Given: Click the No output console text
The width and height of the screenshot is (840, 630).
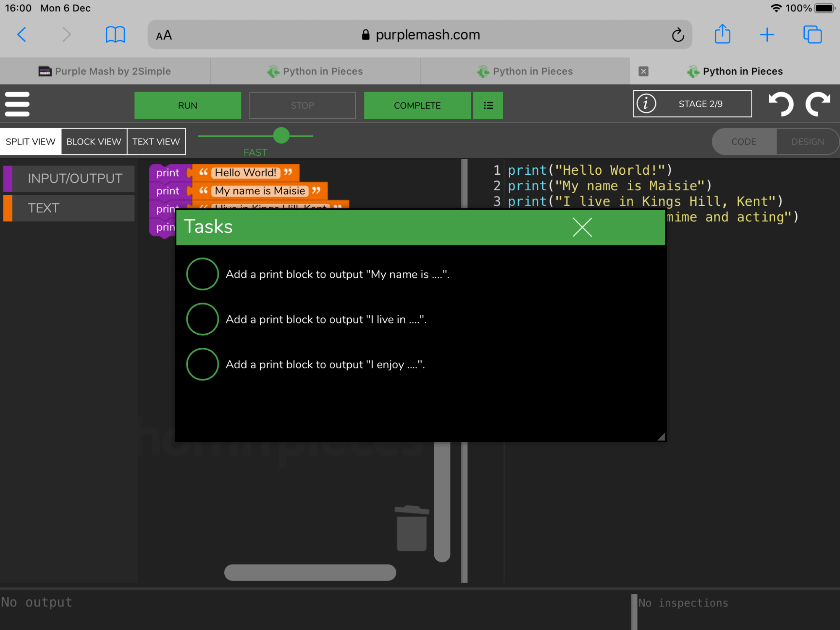Looking at the screenshot, I should [x=37, y=602].
